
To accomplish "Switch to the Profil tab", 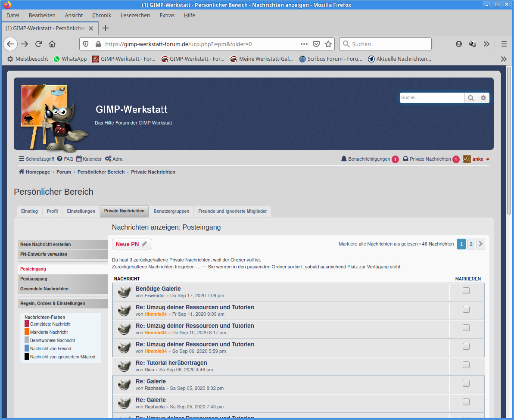I will (x=52, y=212).
